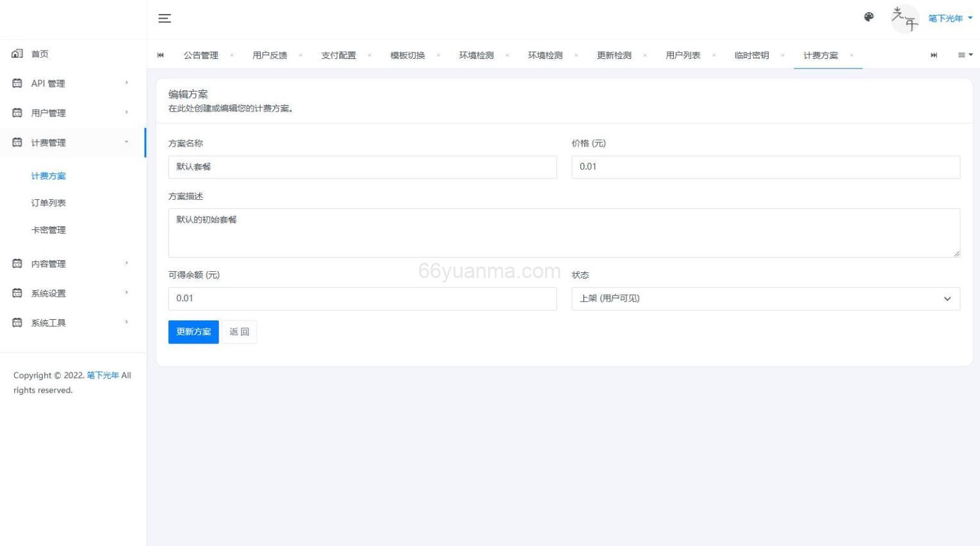Open the 状态 status dropdown
980x546 pixels.
pos(765,298)
